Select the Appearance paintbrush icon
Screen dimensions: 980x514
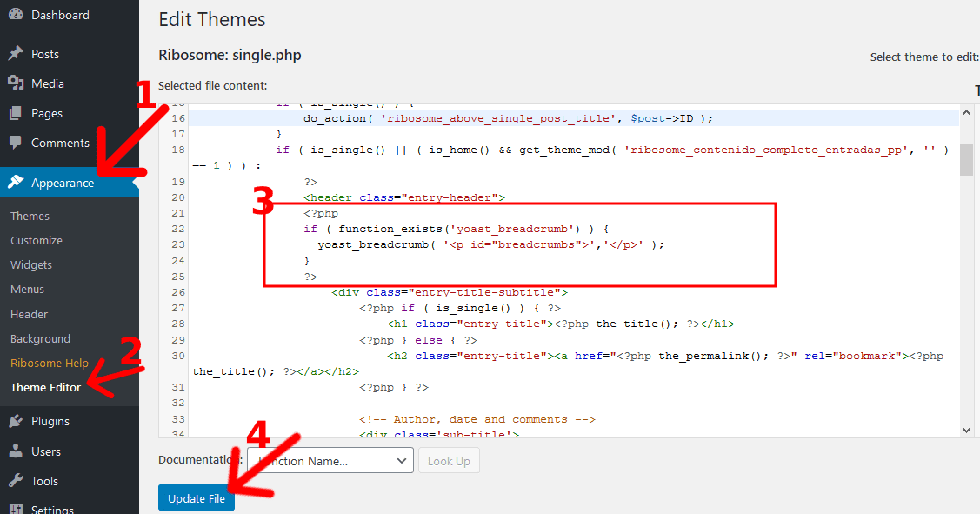pos(15,183)
